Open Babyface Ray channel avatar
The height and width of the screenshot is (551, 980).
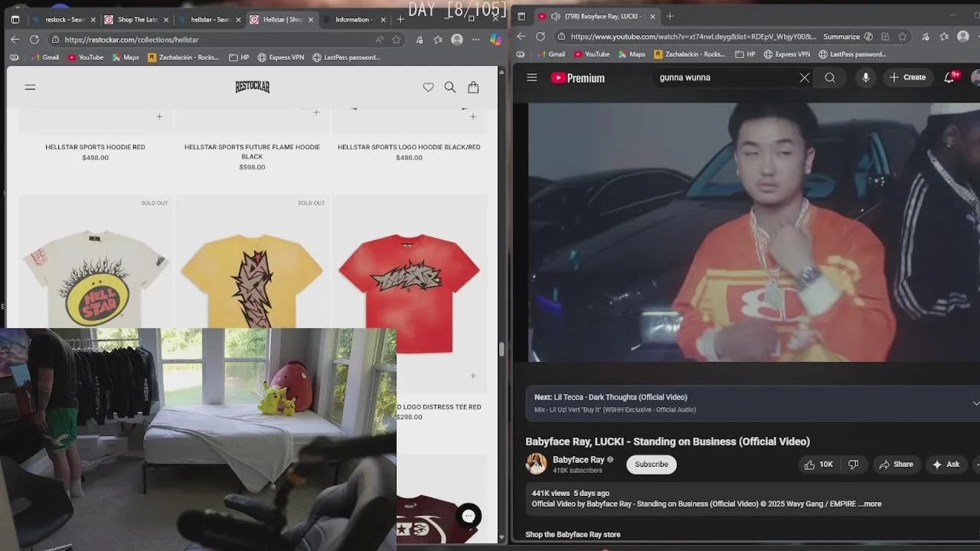(x=536, y=464)
